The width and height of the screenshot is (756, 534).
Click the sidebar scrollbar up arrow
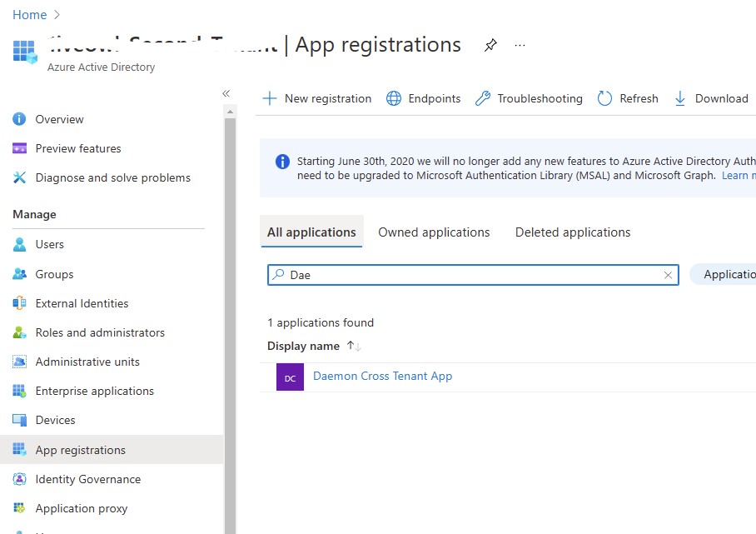tap(230, 112)
